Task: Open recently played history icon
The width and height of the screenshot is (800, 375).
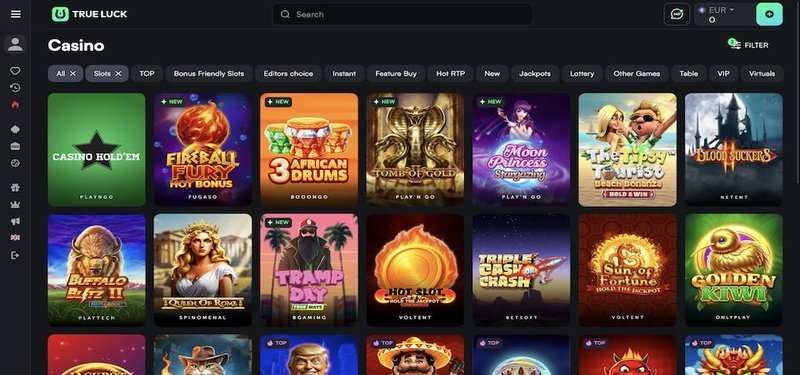Action: point(15,88)
